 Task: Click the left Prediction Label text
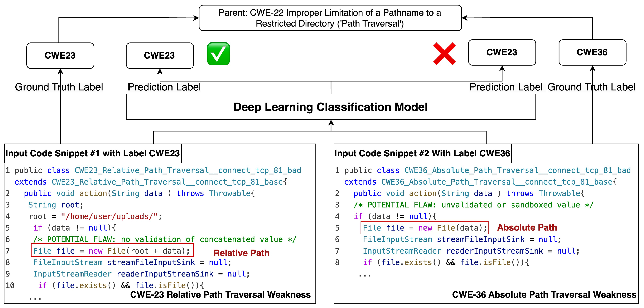pyautogui.click(x=164, y=87)
